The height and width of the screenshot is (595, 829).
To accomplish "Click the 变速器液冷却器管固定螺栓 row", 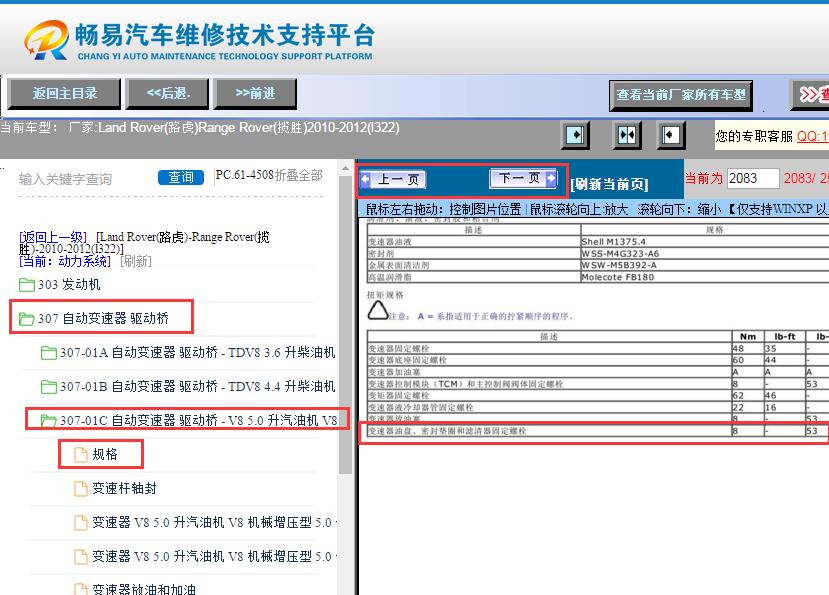I will point(598,407).
